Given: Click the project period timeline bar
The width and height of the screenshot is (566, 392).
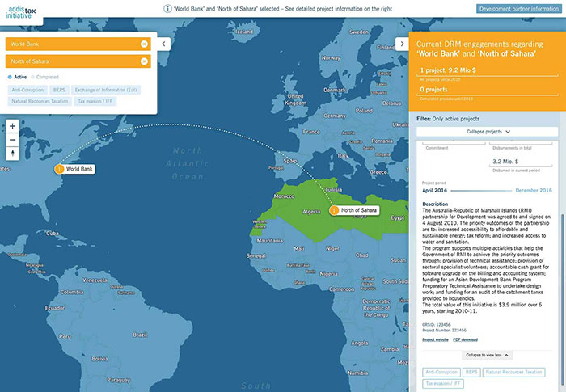Looking at the screenshot, I should coord(481,191).
